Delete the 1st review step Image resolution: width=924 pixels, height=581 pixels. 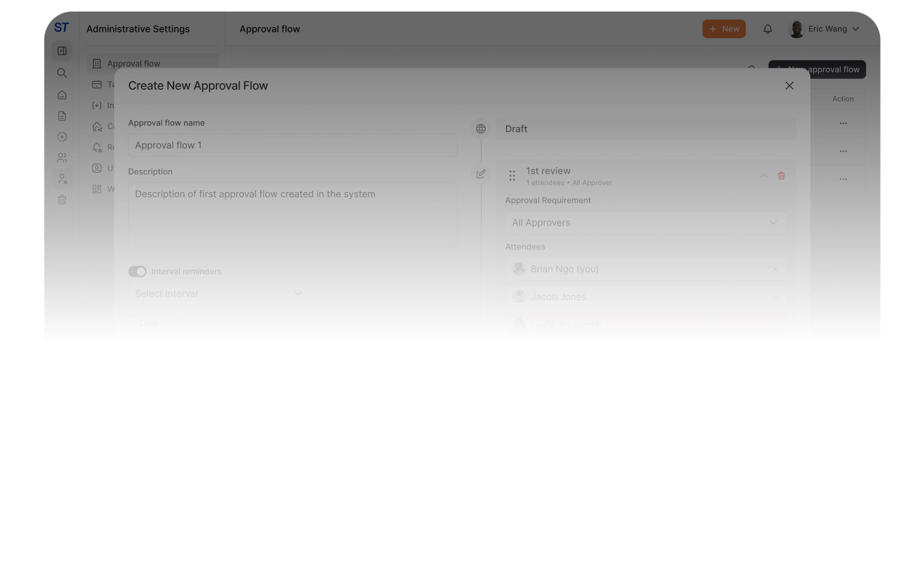(x=781, y=176)
